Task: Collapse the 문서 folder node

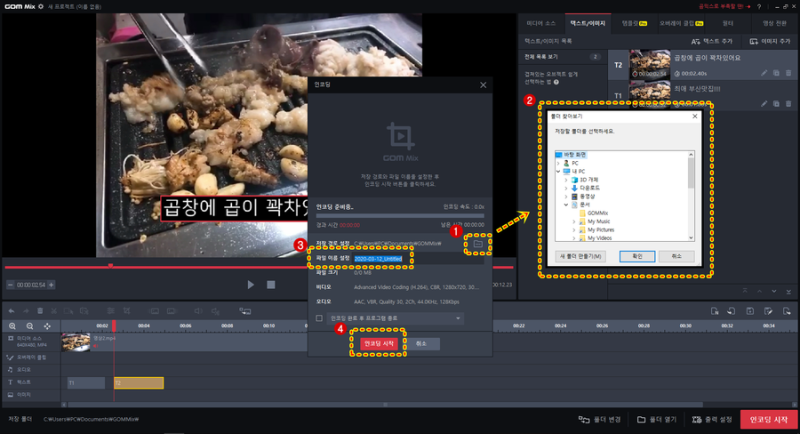Action: tap(566, 205)
